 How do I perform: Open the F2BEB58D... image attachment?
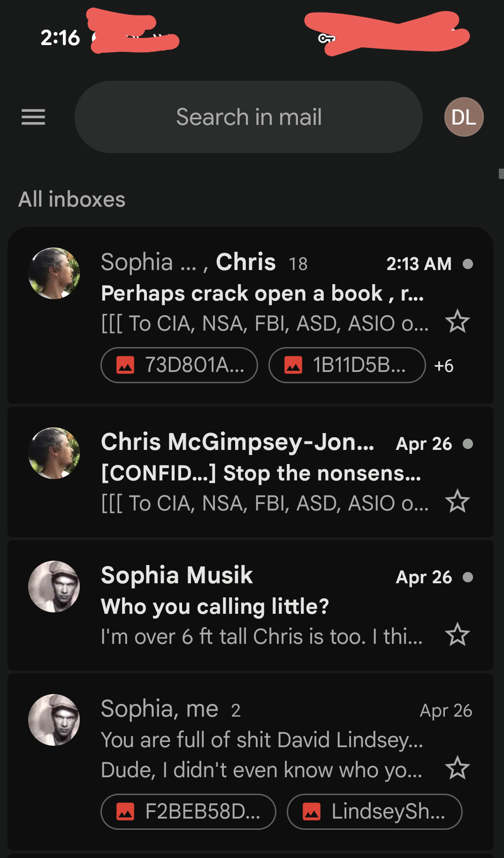coord(188,812)
